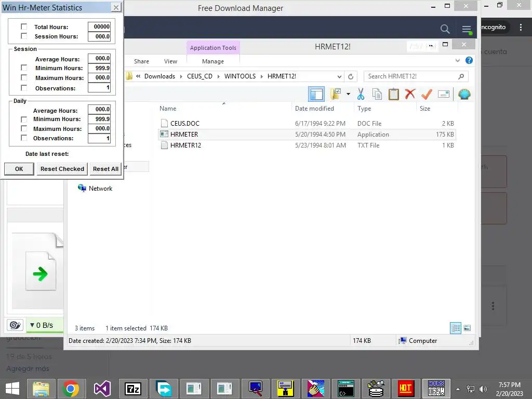Open the volume speaker tray icon

click(483, 389)
